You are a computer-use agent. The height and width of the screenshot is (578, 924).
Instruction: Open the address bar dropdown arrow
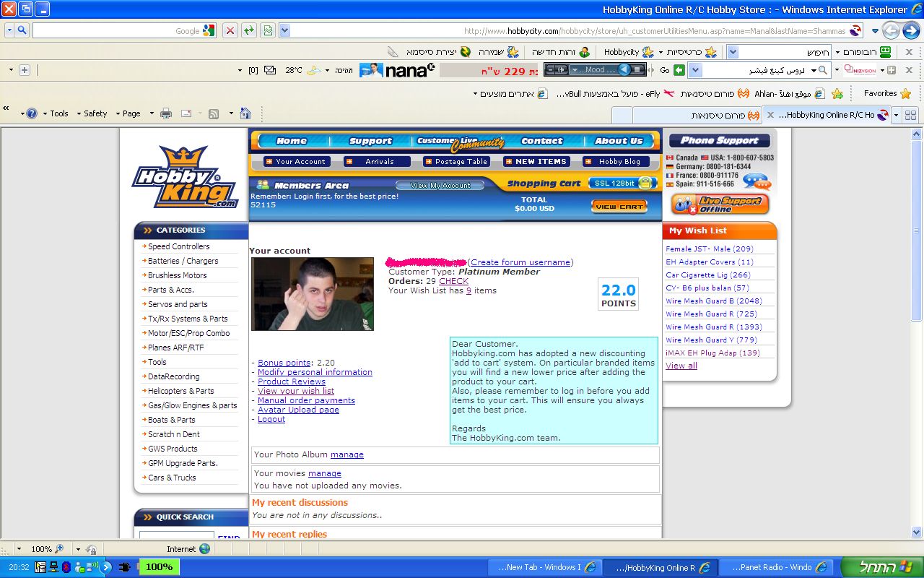[284, 30]
